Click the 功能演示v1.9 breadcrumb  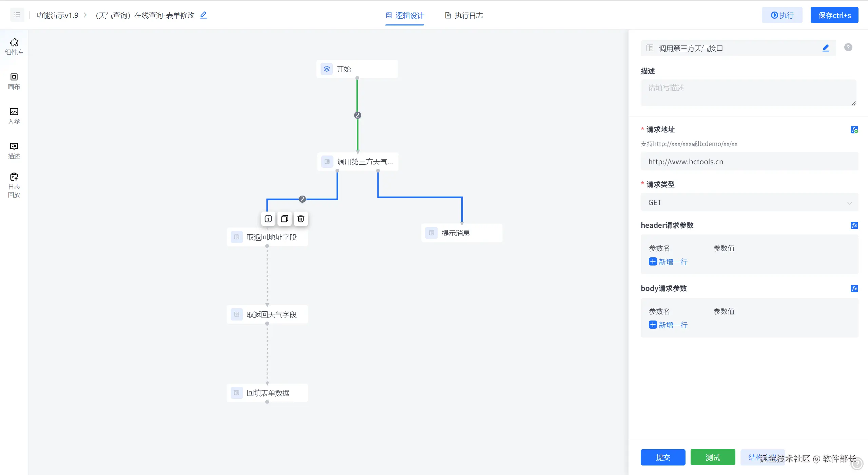(57, 15)
